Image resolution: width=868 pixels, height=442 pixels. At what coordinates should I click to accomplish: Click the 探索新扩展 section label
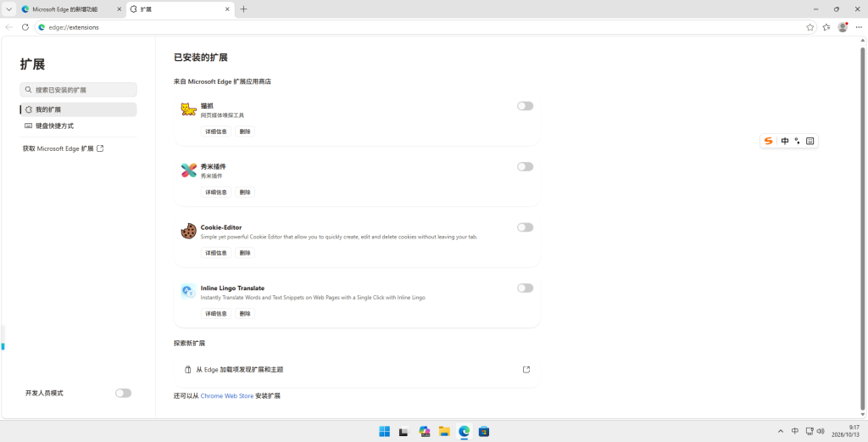pyautogui.click(x=189, y=344)
